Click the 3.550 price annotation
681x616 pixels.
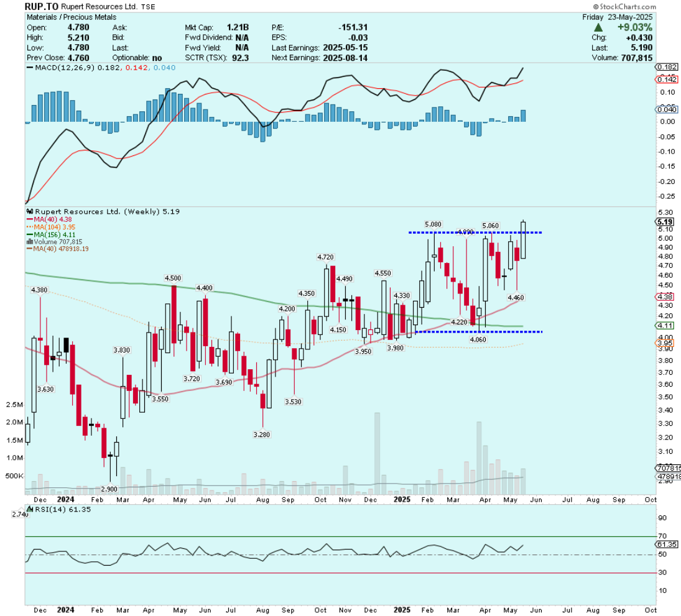tap(160, 400)
